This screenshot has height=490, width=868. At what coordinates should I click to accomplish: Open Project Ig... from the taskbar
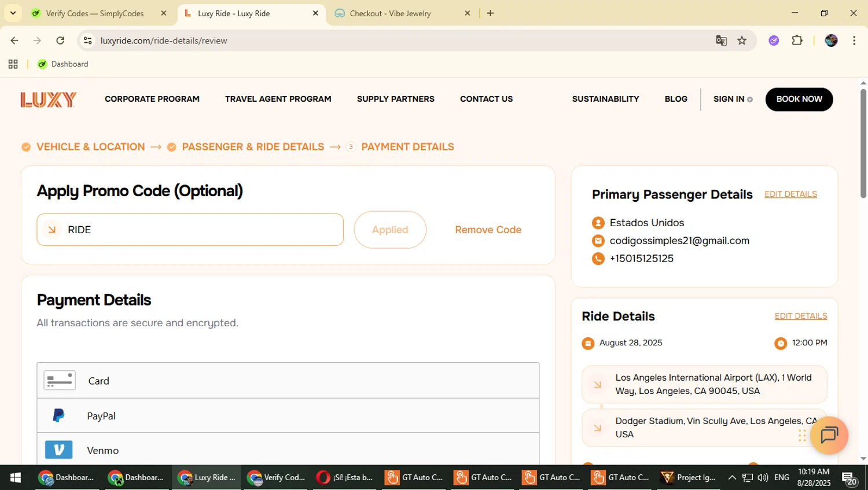[x=690, y=478]
